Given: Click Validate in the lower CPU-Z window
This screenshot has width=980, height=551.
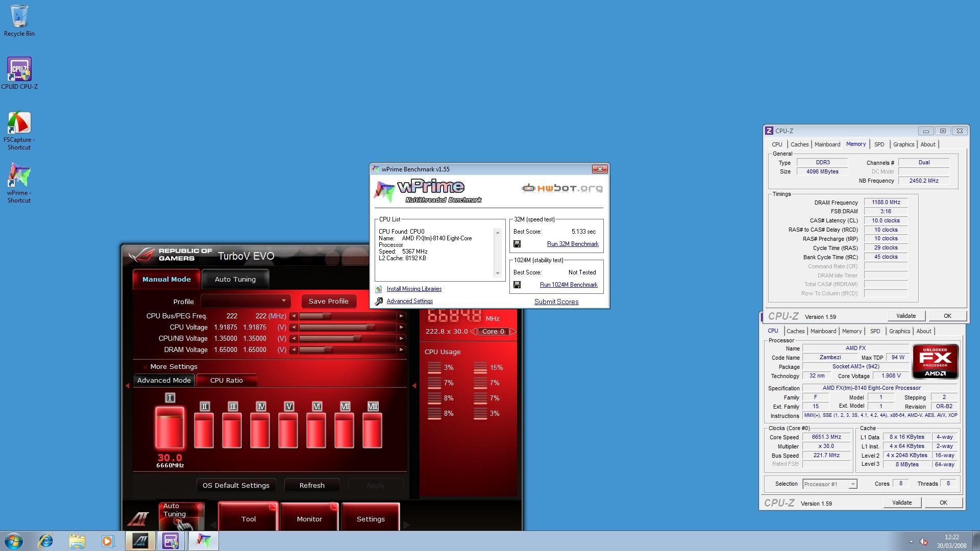Looking at the screenshot, I should point(902,503).
